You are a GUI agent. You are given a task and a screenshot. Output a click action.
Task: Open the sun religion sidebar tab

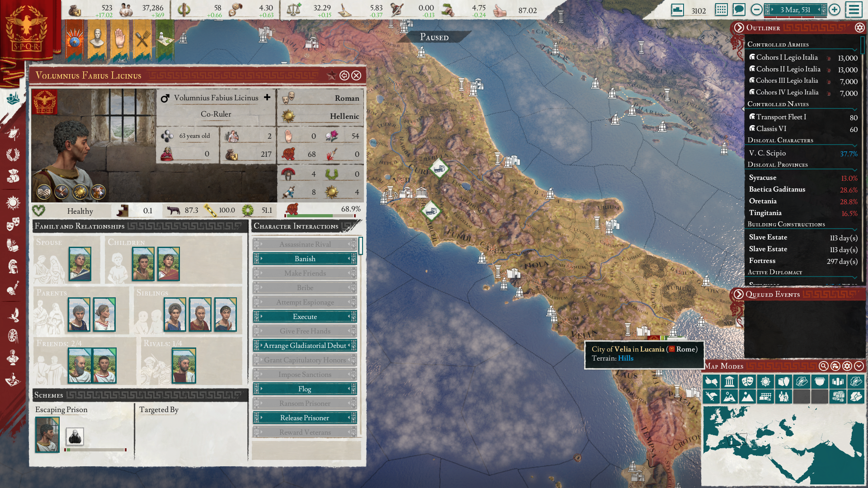pos(13,202)
